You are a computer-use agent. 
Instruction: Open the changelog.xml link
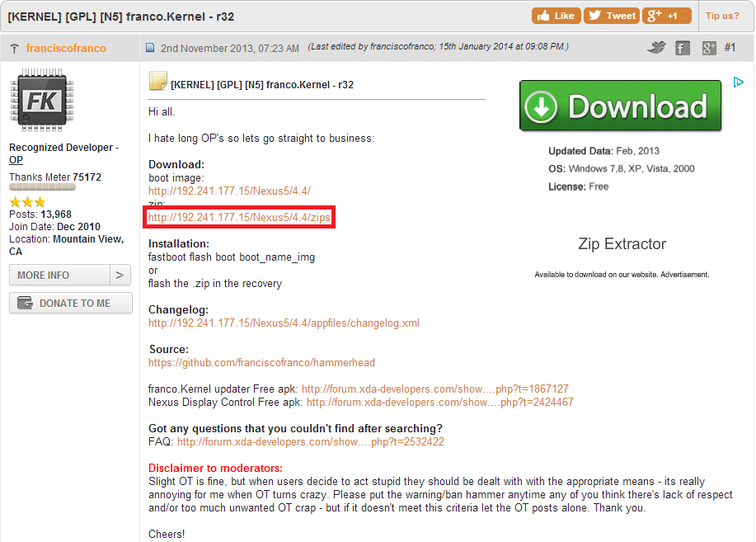(284, 323)
